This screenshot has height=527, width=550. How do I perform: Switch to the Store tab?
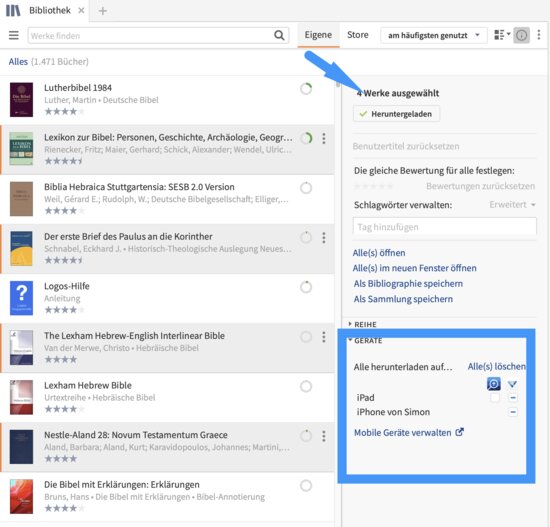click(358, 35)
